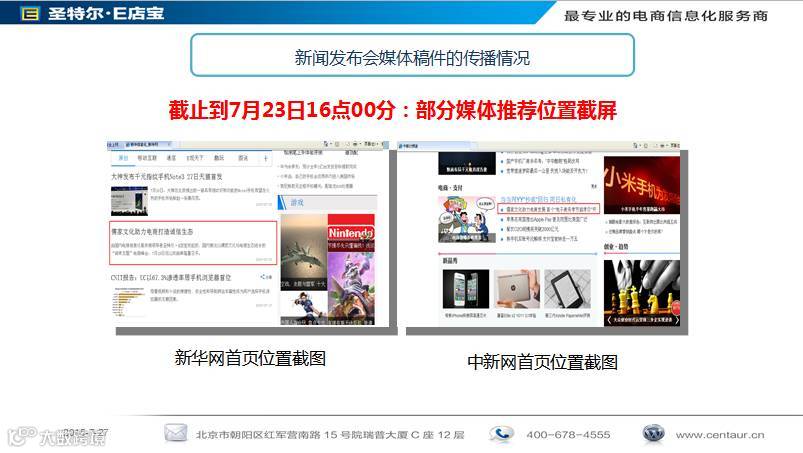This screenshot has width=803, height=453.
Task: Click the next arrow on the chess carousel
Action: [676, 319]
